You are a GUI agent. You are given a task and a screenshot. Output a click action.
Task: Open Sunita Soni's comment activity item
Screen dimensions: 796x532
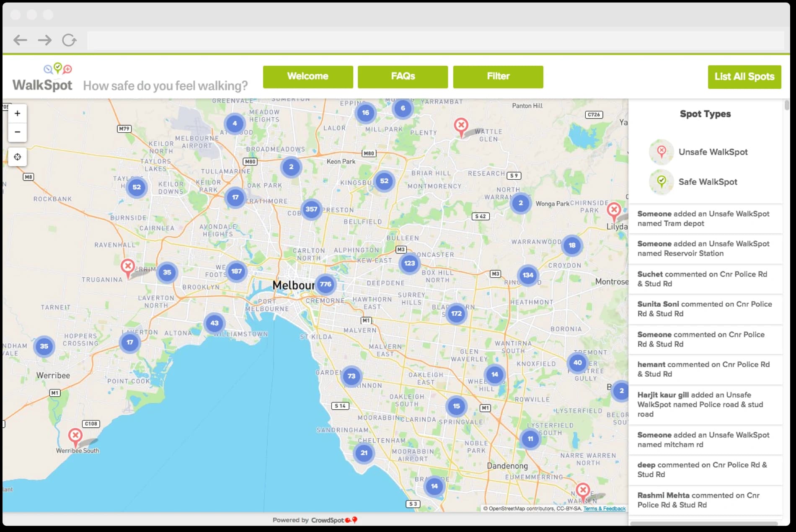pyautogui.click(x=706, y=309)
